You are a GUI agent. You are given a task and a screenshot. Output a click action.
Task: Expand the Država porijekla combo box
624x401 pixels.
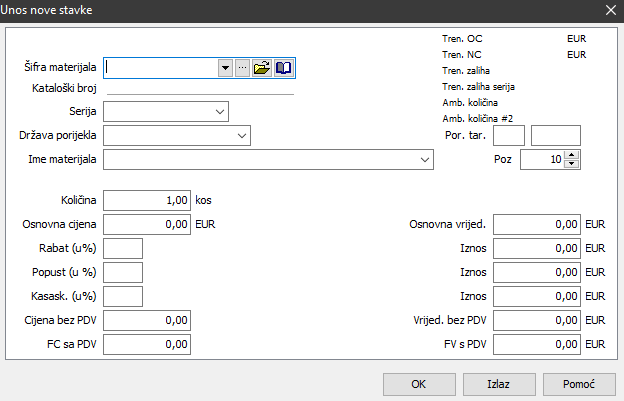pos(242,134)
